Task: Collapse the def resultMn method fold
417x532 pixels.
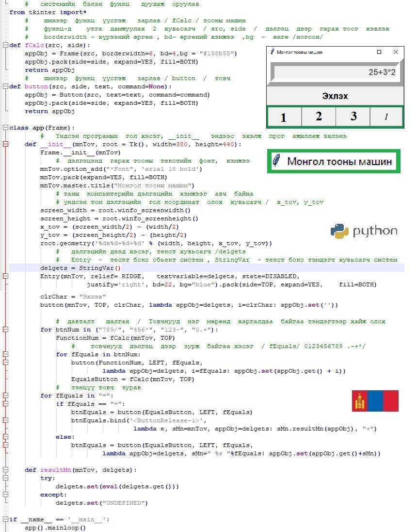Action: (6, 470)
